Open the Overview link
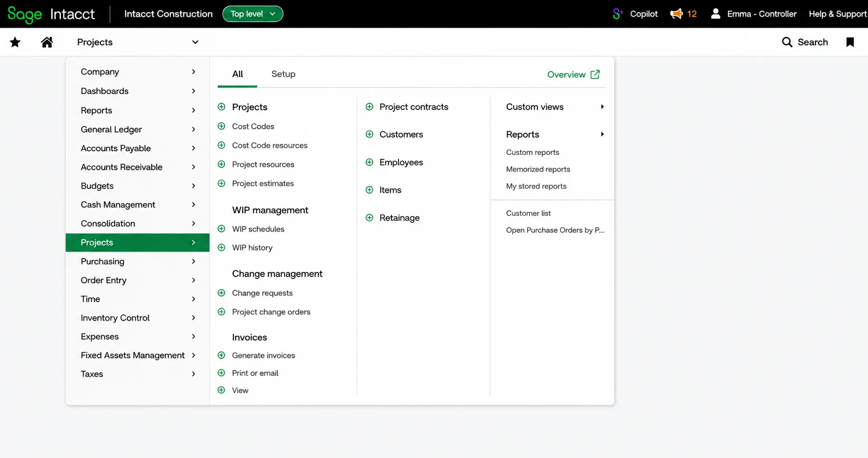 [566, 74]
